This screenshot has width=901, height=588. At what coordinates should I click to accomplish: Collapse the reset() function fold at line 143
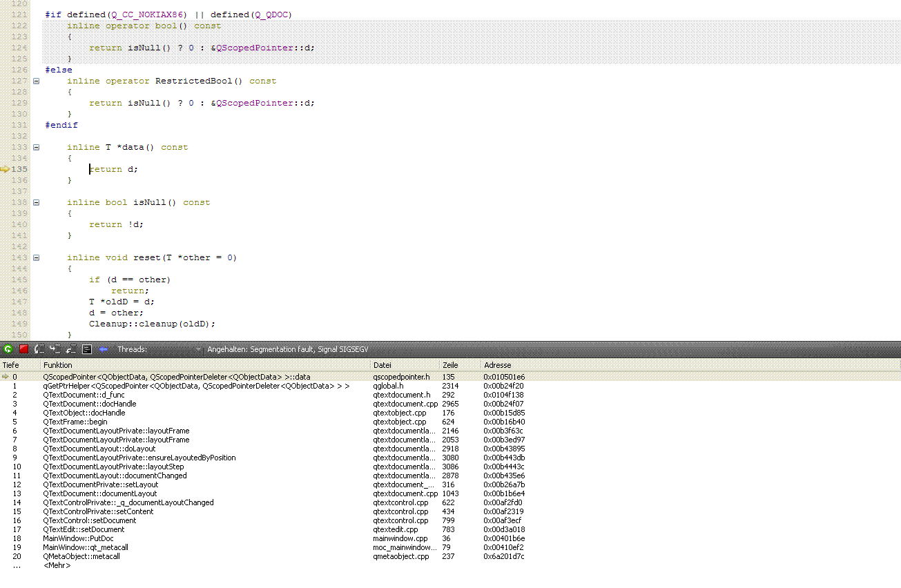36,257
